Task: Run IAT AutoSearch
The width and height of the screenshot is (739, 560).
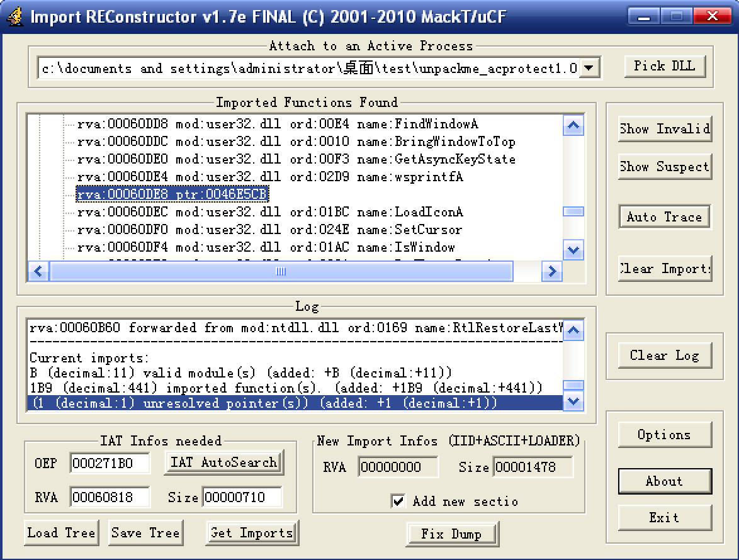Action: click(x=223, y=462)
